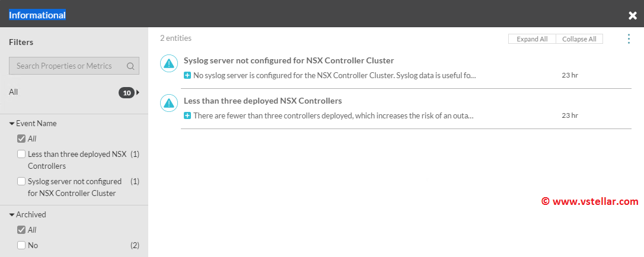Collapse the Event Name filter section
644x257 pixels.
12,124
